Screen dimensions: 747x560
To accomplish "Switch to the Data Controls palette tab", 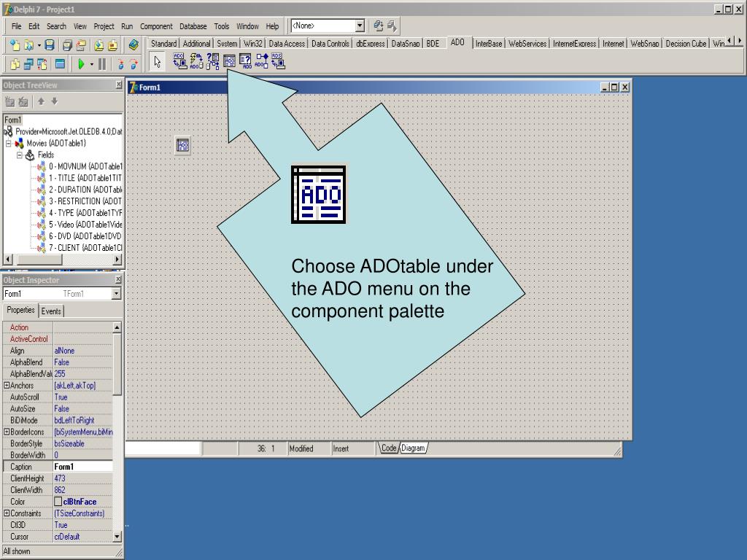I will tap(330, 43).
